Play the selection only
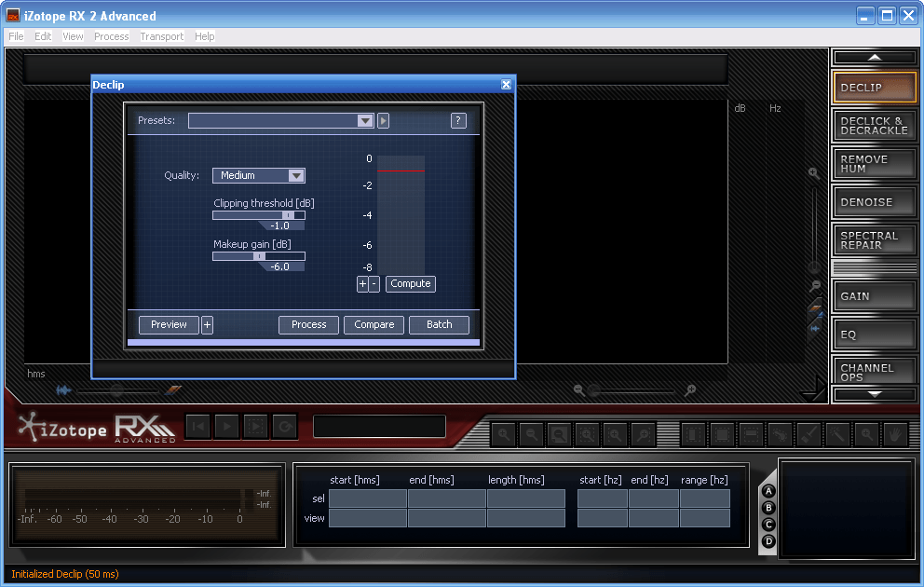 pos(256,427)
